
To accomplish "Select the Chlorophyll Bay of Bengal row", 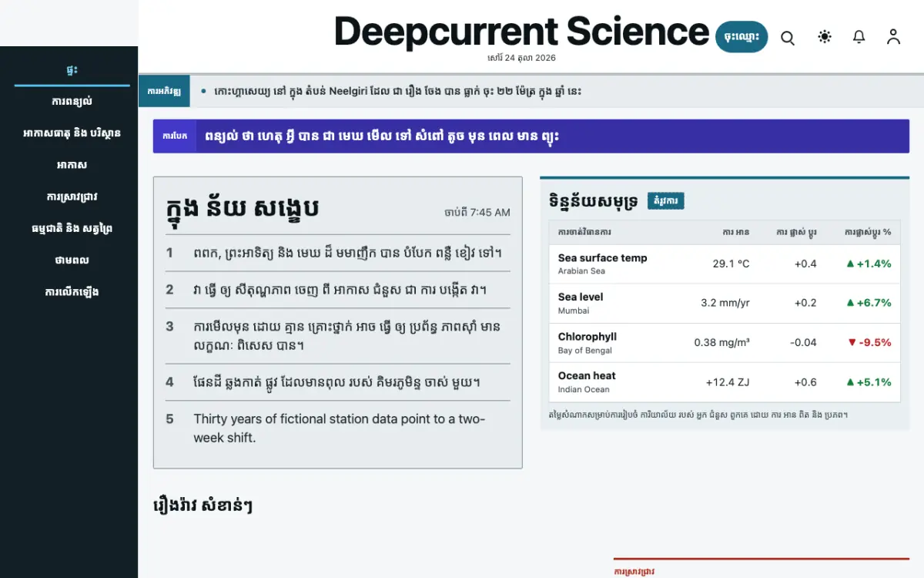I will click(725, 342).
